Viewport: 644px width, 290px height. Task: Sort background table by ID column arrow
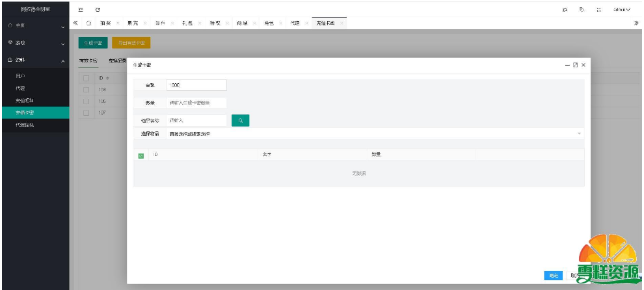(x=107, y=78)
